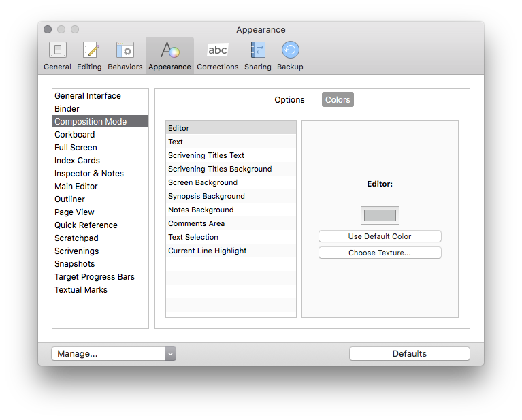Close the Appearance preferences window

[x=48, y=29]
